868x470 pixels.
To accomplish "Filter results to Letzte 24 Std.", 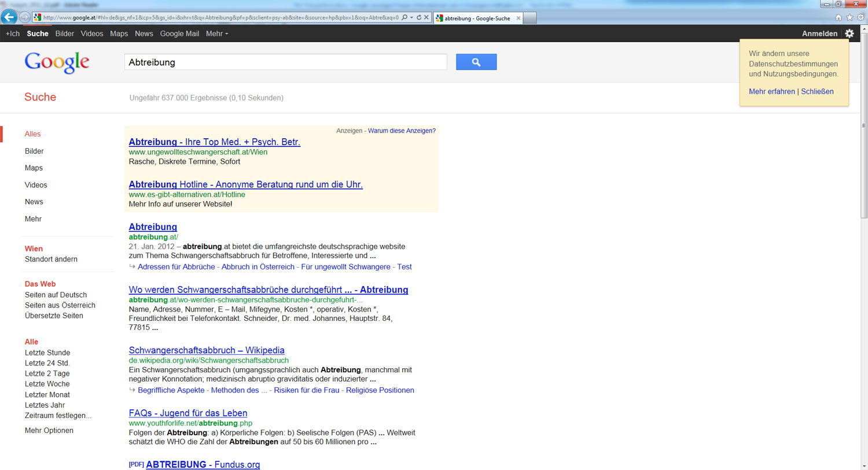I will coord(47,363).
